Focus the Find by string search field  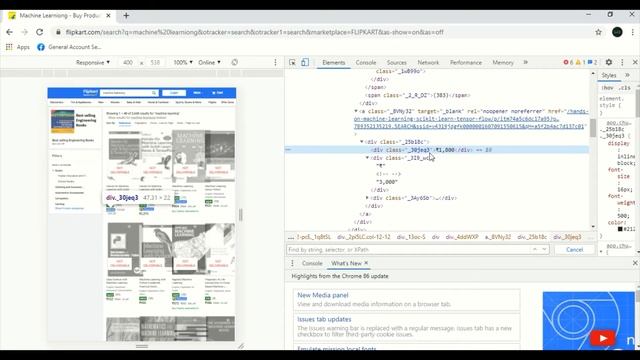(x=408, y=249)
